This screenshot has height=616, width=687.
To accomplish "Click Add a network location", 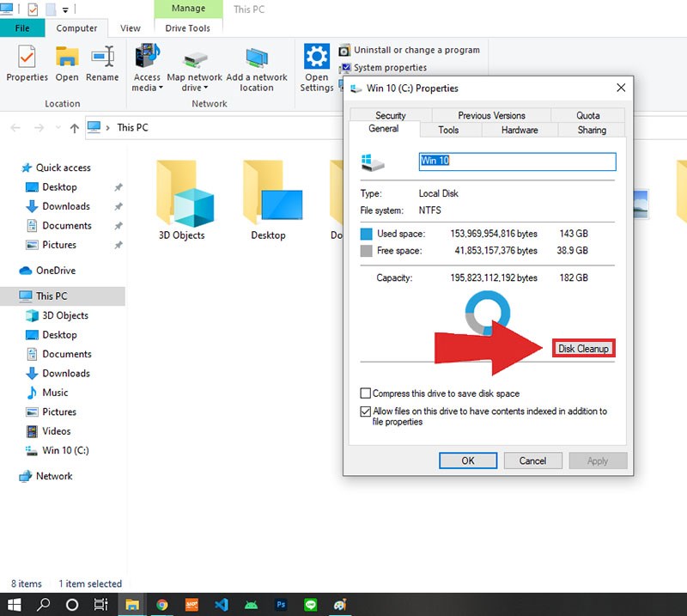I will (x=257, y=69).
